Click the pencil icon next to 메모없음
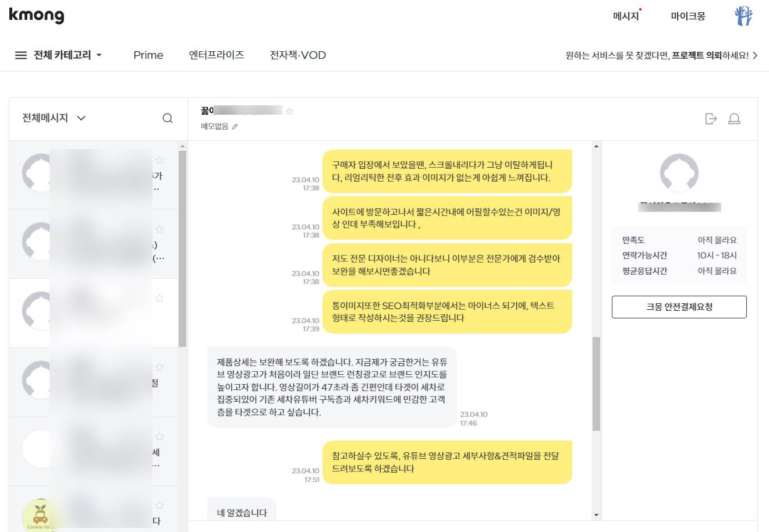The image size is (769, 532). [x=235, y=126]
